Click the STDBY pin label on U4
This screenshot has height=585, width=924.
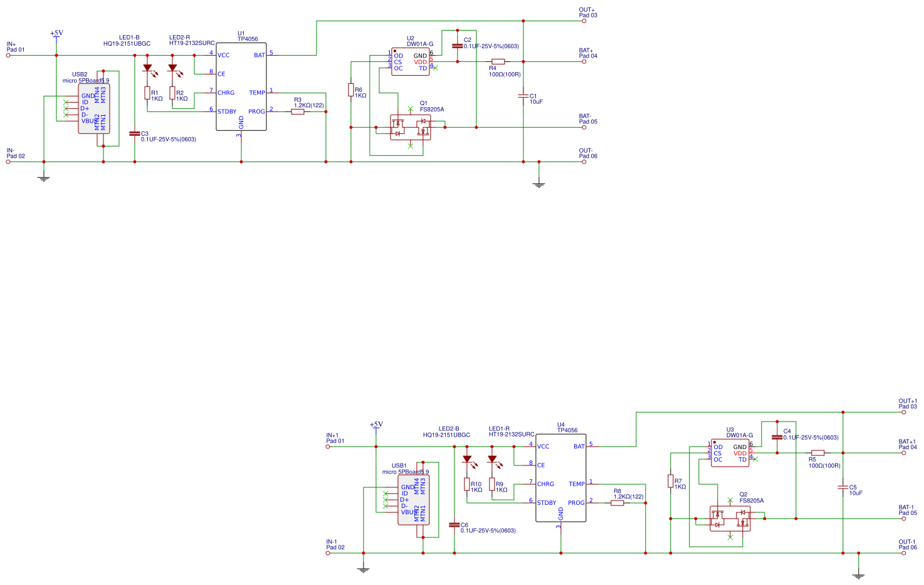547,503
